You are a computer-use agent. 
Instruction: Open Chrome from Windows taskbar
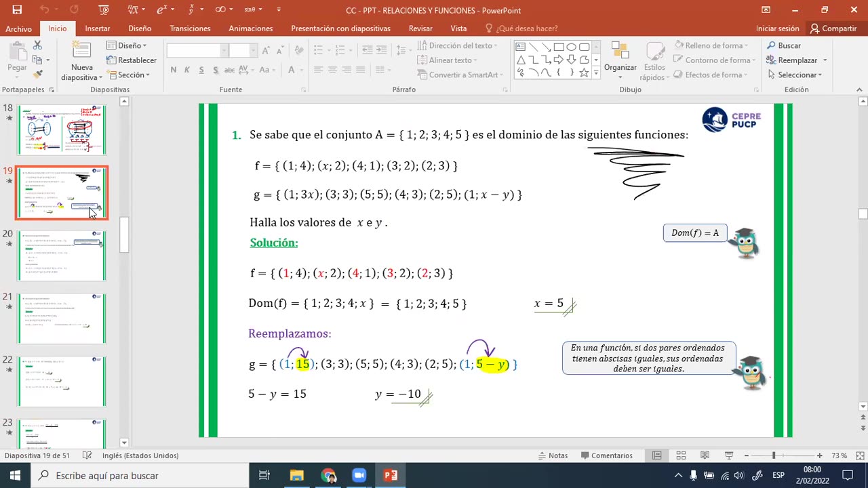[x=328, y=475]
